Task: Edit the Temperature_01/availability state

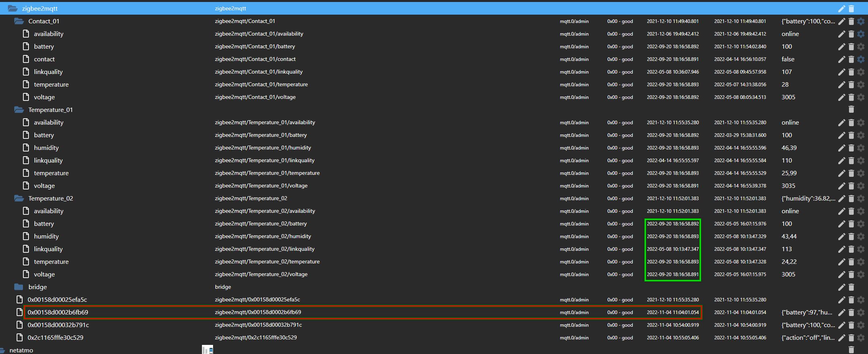Action: click(x=841, y=123)
